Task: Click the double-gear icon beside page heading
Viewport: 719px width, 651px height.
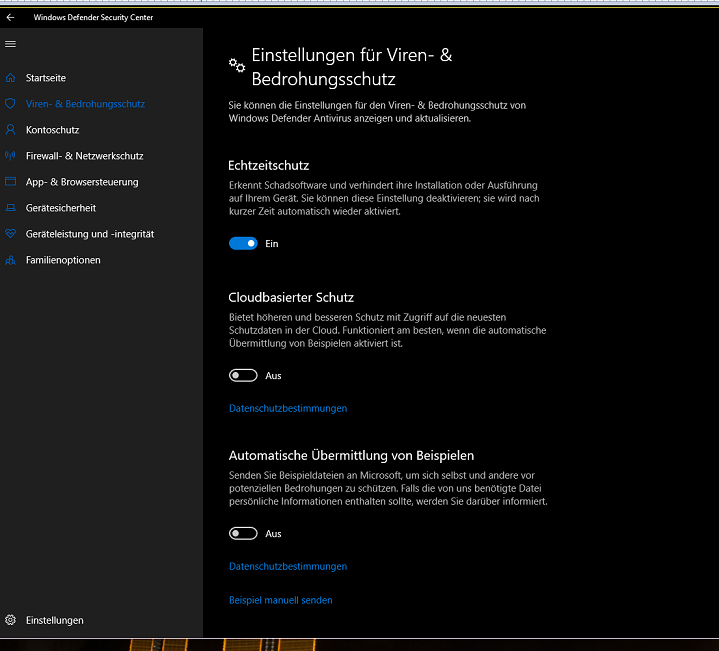Action: [237, 65]
